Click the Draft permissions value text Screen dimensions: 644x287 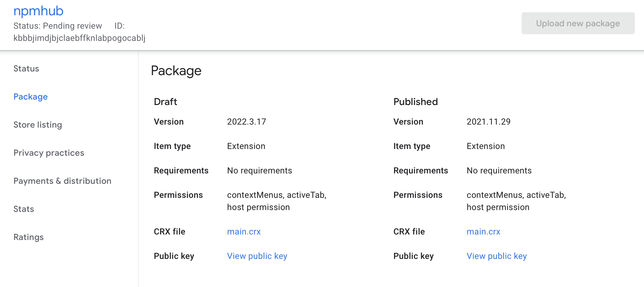coord(277,201)
